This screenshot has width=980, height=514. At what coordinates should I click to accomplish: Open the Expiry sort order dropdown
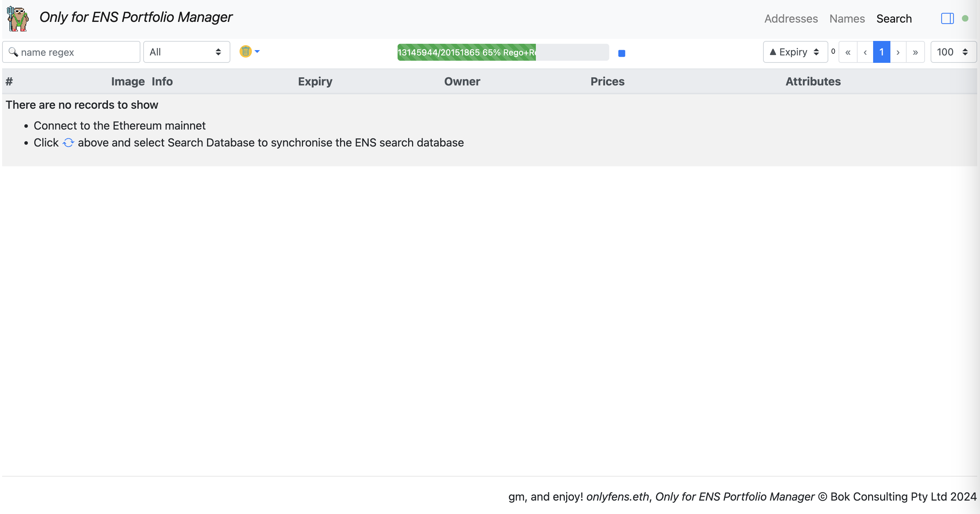pyautogui.click(x=795, y=52)
